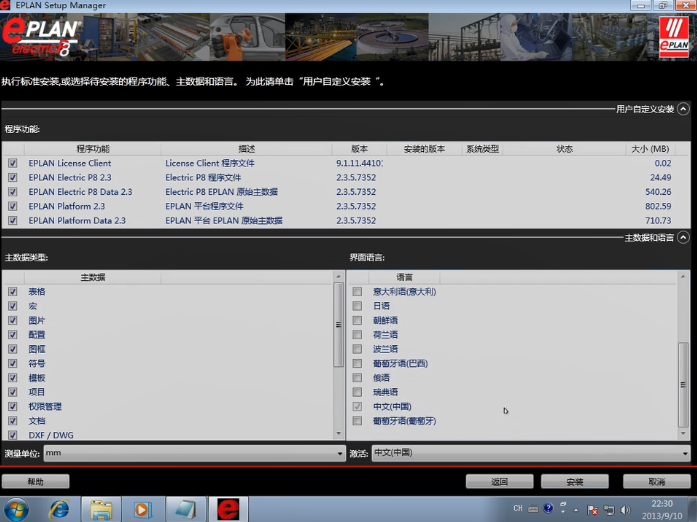Image resolution: width=697 pixels, height=522 pixels.
Task: Click the 状态 column header
Action: point(565,149)
